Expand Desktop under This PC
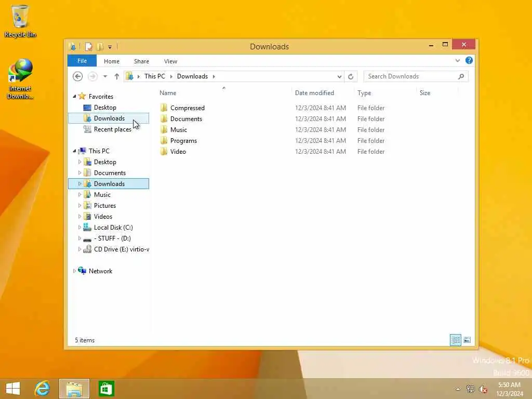532x399 pixels. click(79, 162)
